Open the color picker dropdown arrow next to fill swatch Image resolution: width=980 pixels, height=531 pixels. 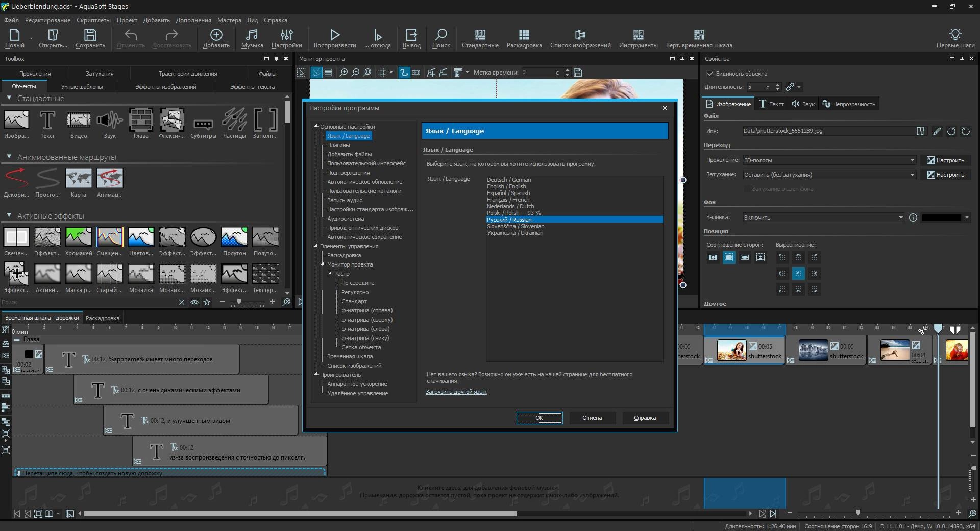pos(967,218)
